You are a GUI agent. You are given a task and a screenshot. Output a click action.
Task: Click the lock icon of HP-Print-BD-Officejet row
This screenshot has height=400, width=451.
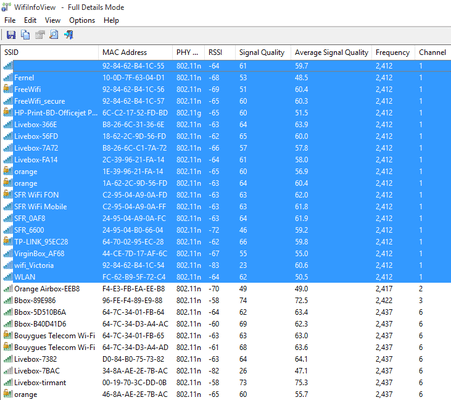[8, 113]
